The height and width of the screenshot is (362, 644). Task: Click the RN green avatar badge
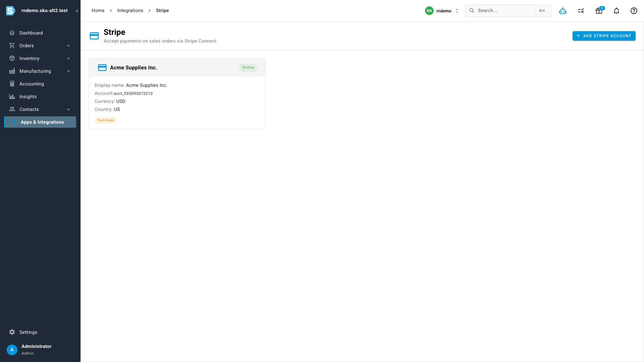[429, 11]
